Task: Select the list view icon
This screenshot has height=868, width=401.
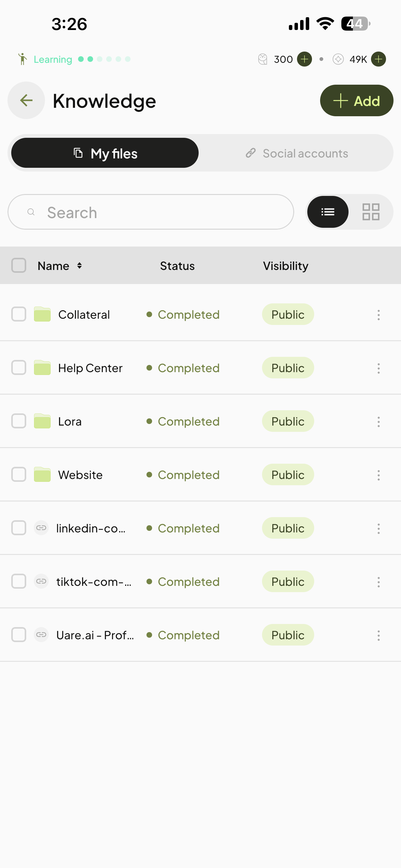Action: click(328, 212)
